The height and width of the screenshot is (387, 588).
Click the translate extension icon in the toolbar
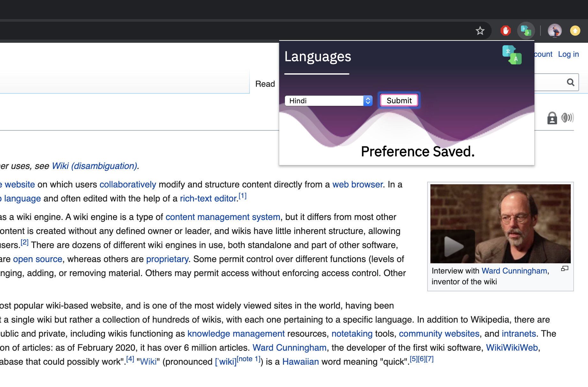pos(525,31)
